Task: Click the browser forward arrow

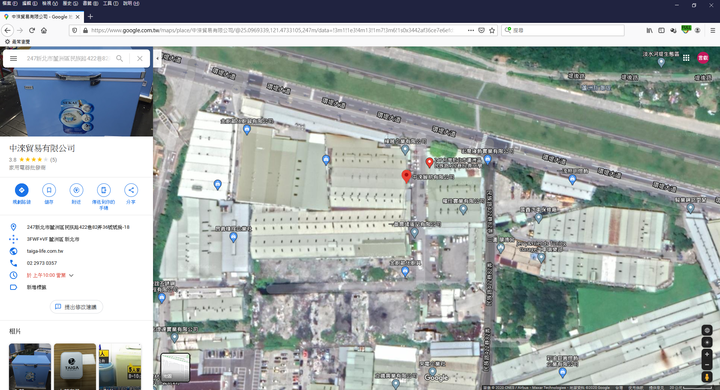Action: (20, 30)
